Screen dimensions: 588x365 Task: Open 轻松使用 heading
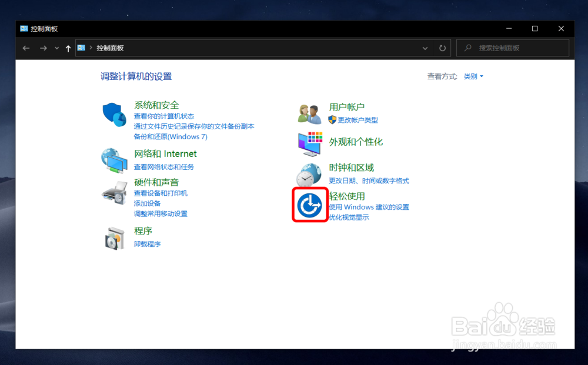[x=347, y=196]
